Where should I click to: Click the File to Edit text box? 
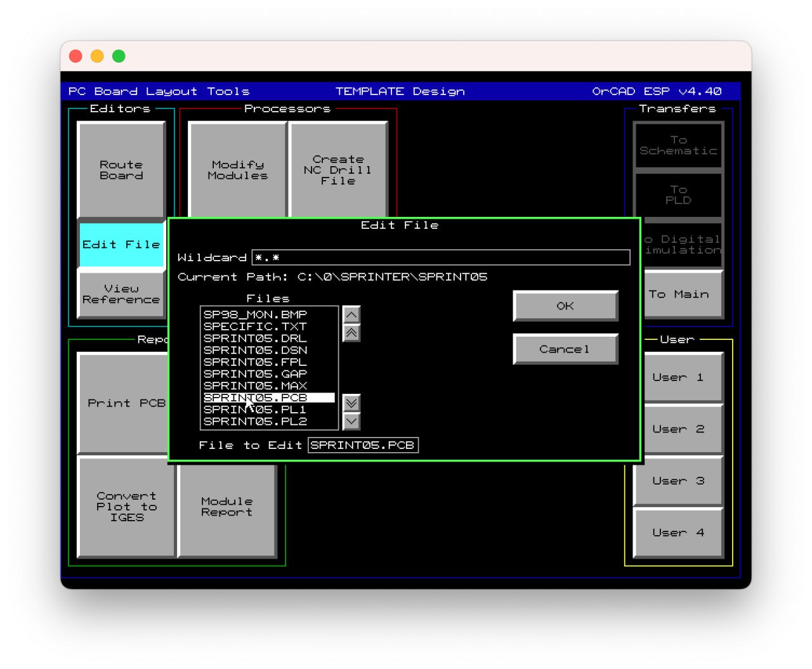pyautogui.click(x=362, y=445)
